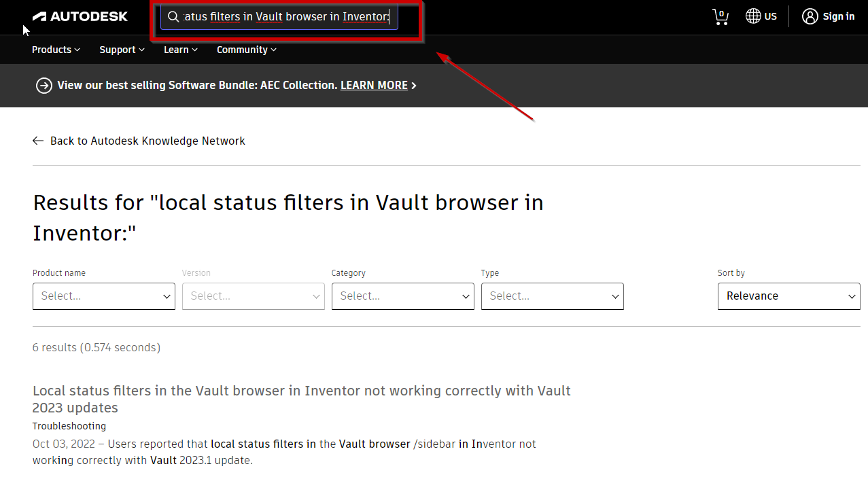Click the back arrow to Knowledge Network
The image size is (868, 496).
(38, 141)
